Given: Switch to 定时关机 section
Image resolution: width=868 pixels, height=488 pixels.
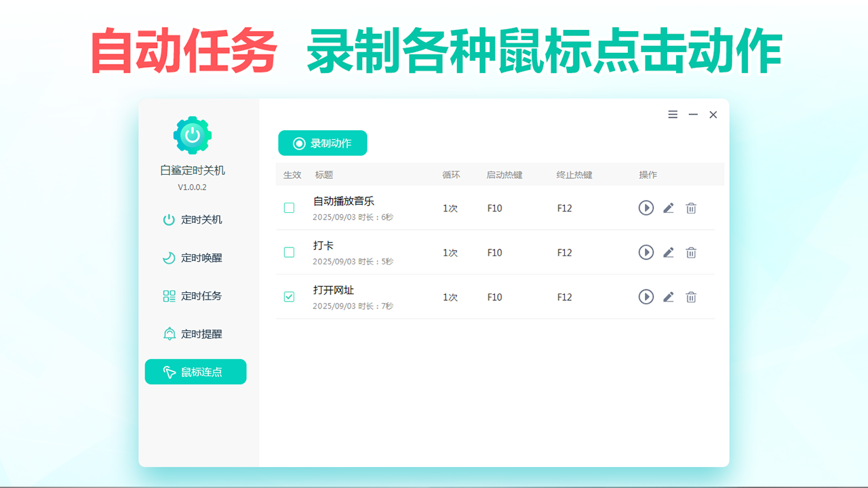Looking at the screenshot, I should 193,220.
